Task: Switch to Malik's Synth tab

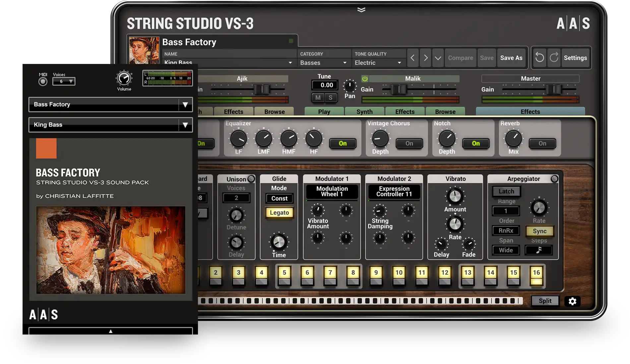Action: pyautogui.click(x=364, y=112)
